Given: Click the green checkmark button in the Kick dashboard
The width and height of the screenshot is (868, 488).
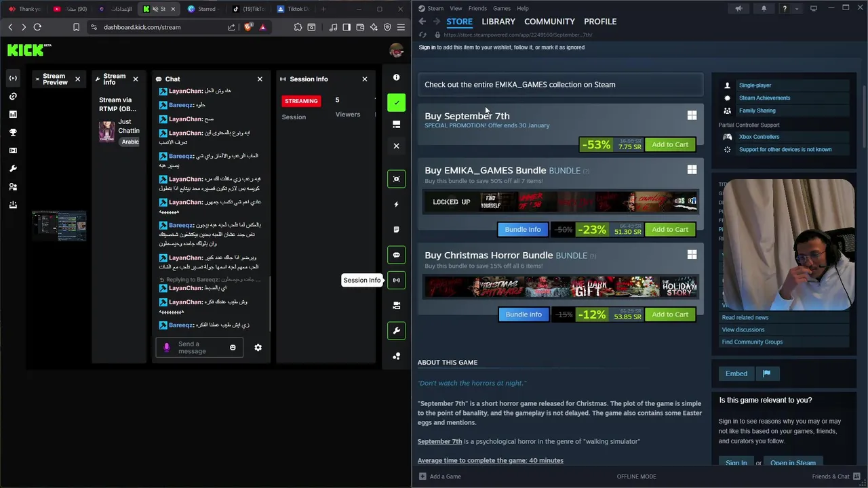Looking at the screenshot, I should tap(397, 102).
